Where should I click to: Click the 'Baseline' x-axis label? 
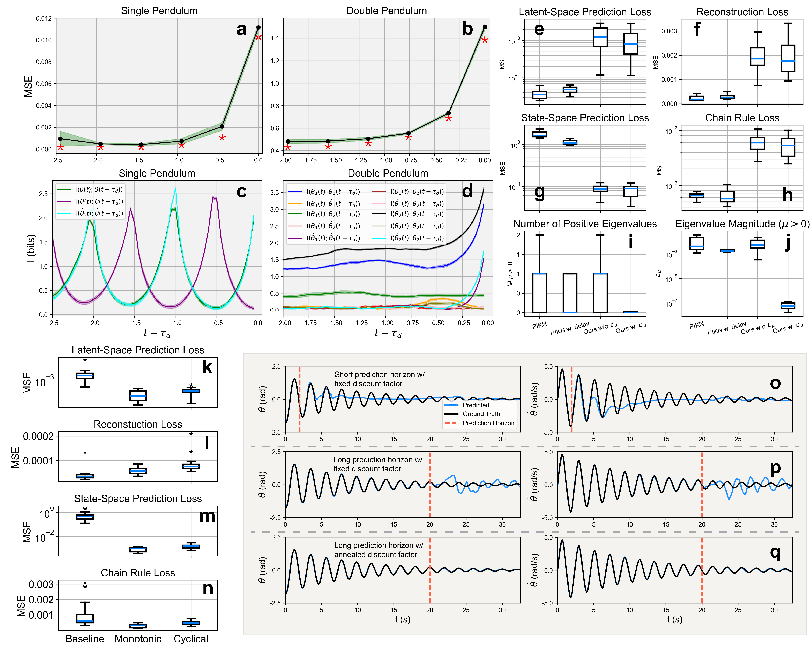pyautogui.click(x=85, y=639)
